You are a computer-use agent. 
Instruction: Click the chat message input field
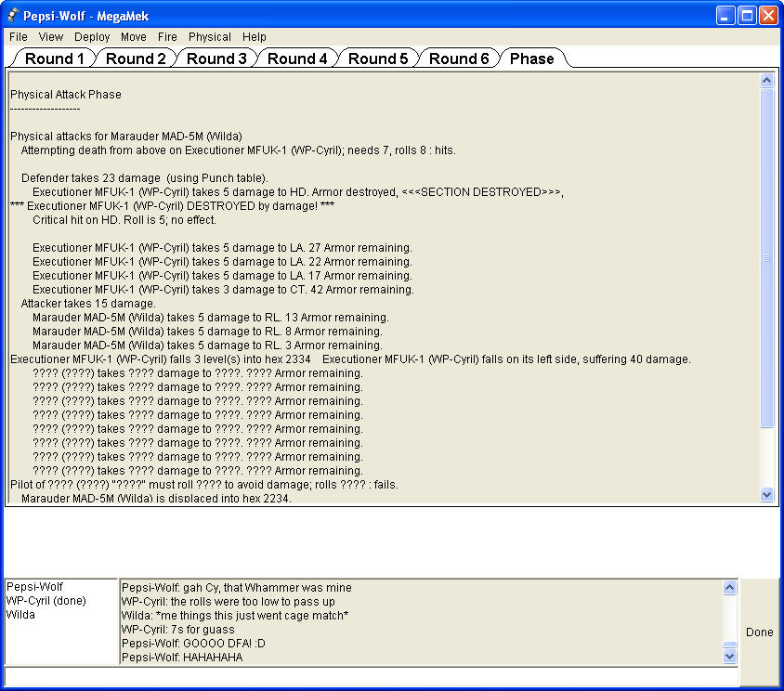pyautogui.click(x=372, y=676)
